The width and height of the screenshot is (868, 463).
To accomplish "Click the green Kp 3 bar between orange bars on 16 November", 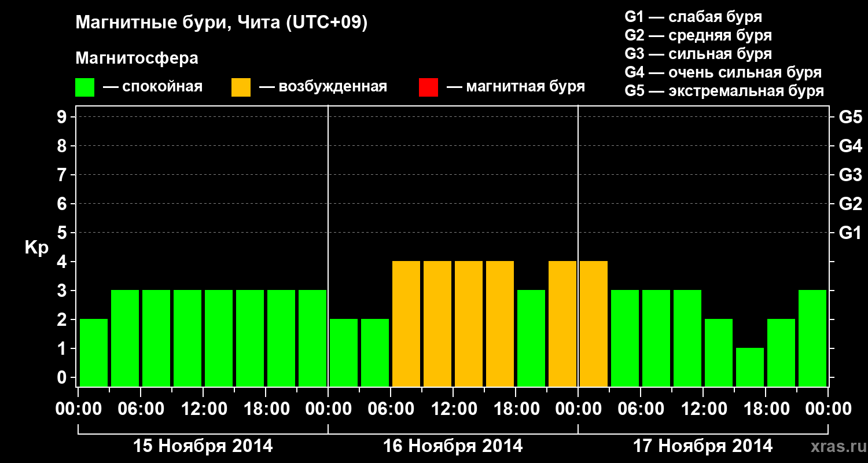I will pos(531,338).
